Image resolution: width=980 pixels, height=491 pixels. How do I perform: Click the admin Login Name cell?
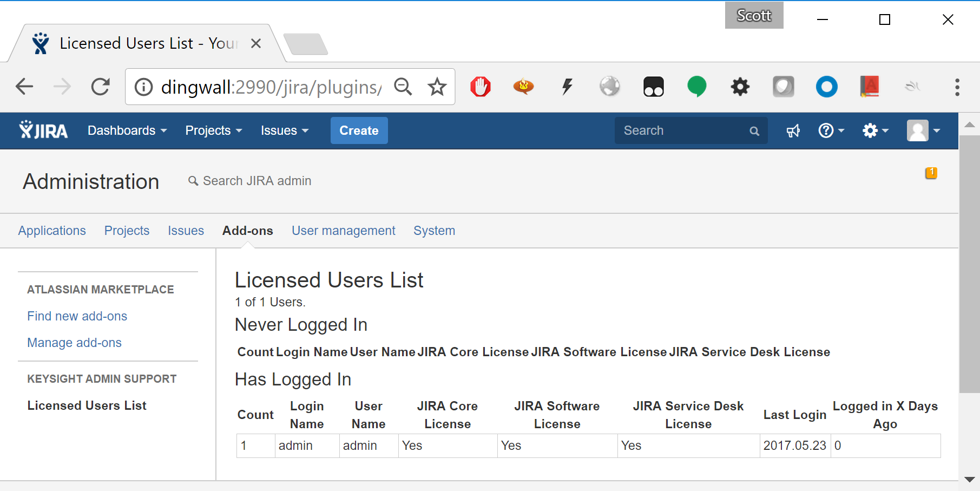(x=307, y=446)
